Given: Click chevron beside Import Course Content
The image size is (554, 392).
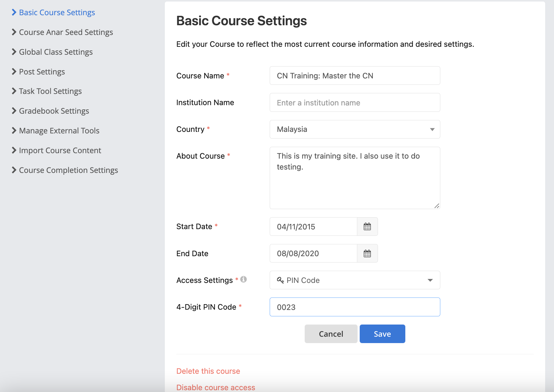Looking at the screenshot, I should 14,150.
